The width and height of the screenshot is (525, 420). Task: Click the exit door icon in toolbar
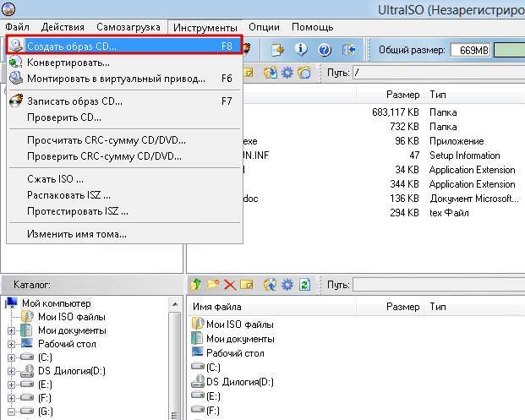(348, 50)
